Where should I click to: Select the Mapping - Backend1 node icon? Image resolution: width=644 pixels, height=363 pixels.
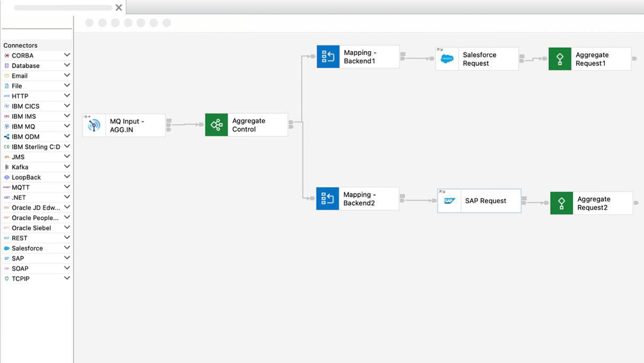328,56
